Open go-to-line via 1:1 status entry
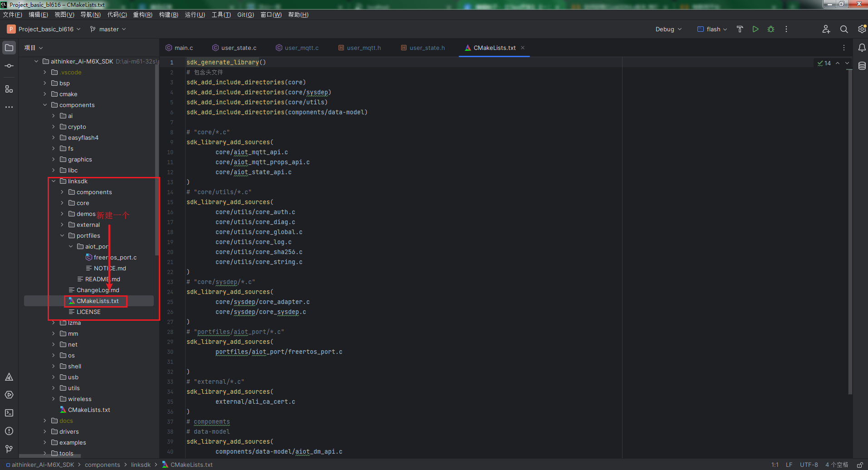 (x=775, y=465)
